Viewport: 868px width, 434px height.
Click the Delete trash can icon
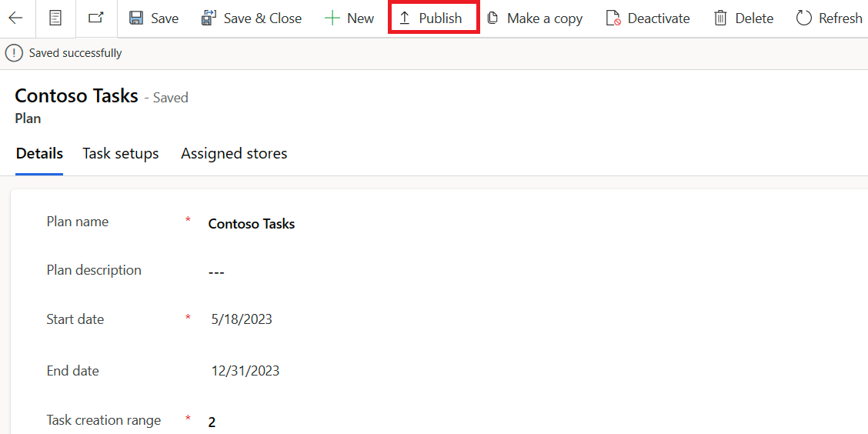click(720, 18)
